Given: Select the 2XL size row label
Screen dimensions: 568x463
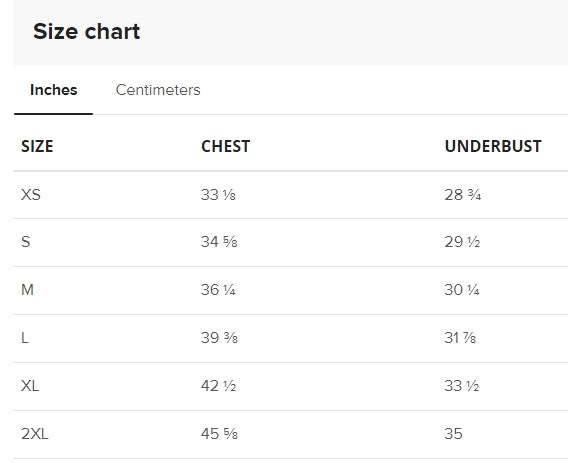Looking at the screenshot, I should click(x=35, y=434).
